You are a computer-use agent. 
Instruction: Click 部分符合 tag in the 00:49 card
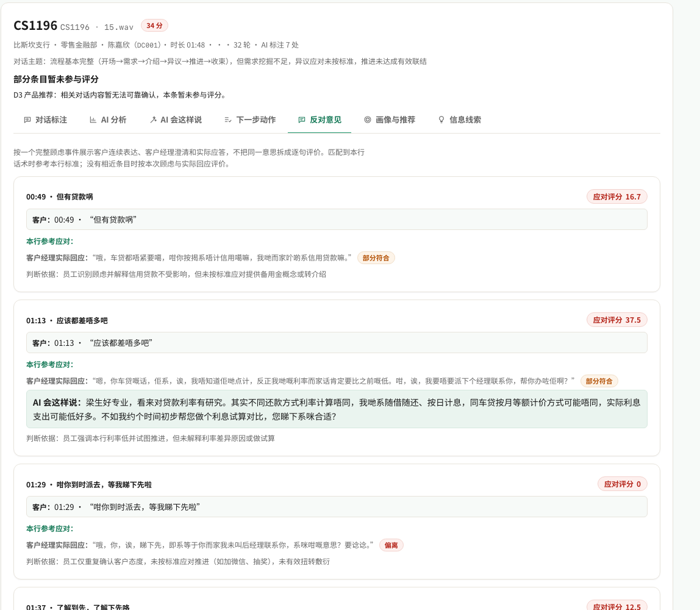coord(376,258)
